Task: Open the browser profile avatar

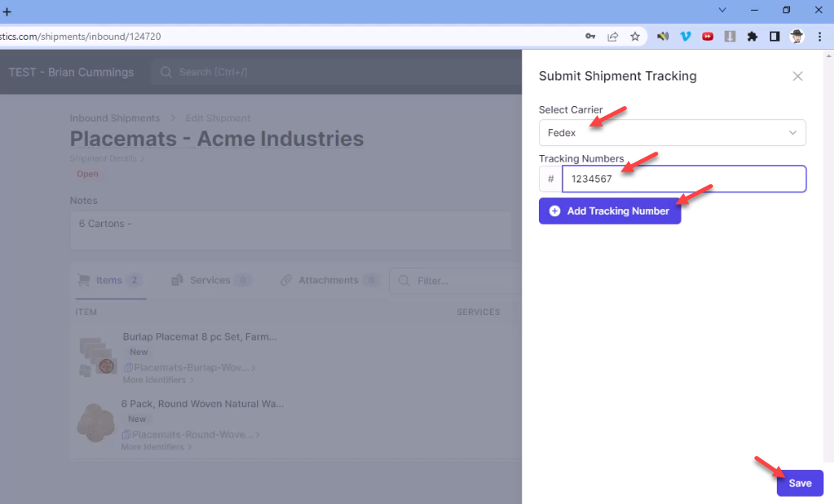Action: pyautogui.click(x=797, y=36)
